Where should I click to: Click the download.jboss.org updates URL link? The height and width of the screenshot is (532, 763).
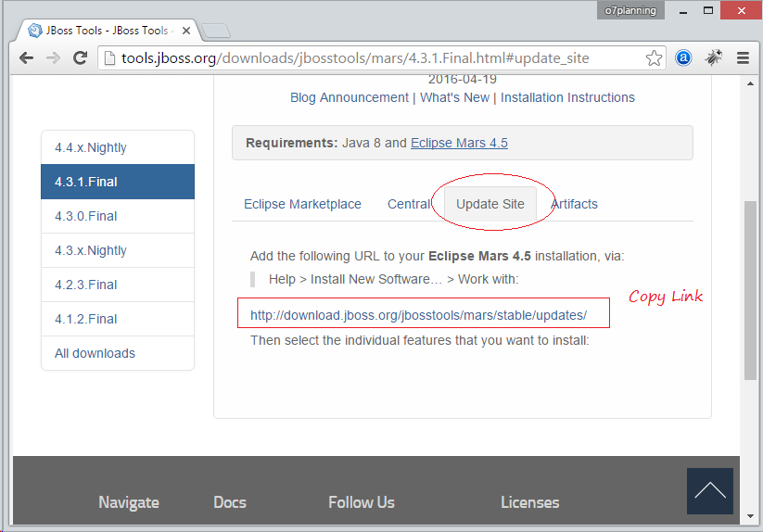click(418, 315)
